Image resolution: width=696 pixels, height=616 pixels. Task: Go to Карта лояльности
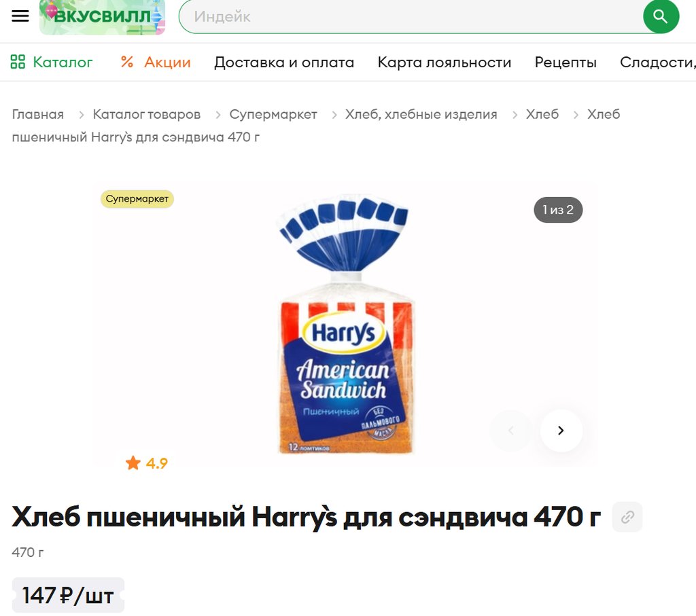point(445,62)
